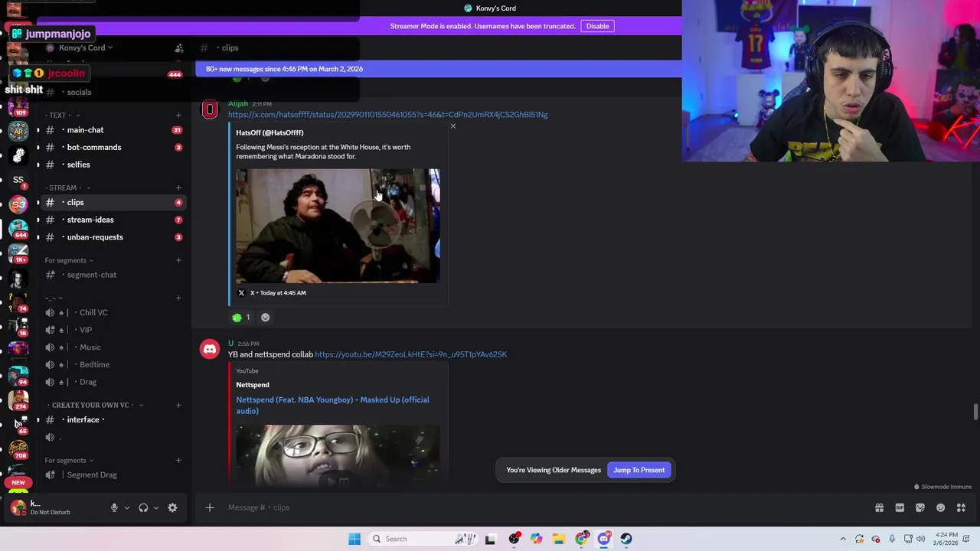Open the x.com hatsoffff status link
The height and width of the screenshot is (551, 980).
pos(387,115)
